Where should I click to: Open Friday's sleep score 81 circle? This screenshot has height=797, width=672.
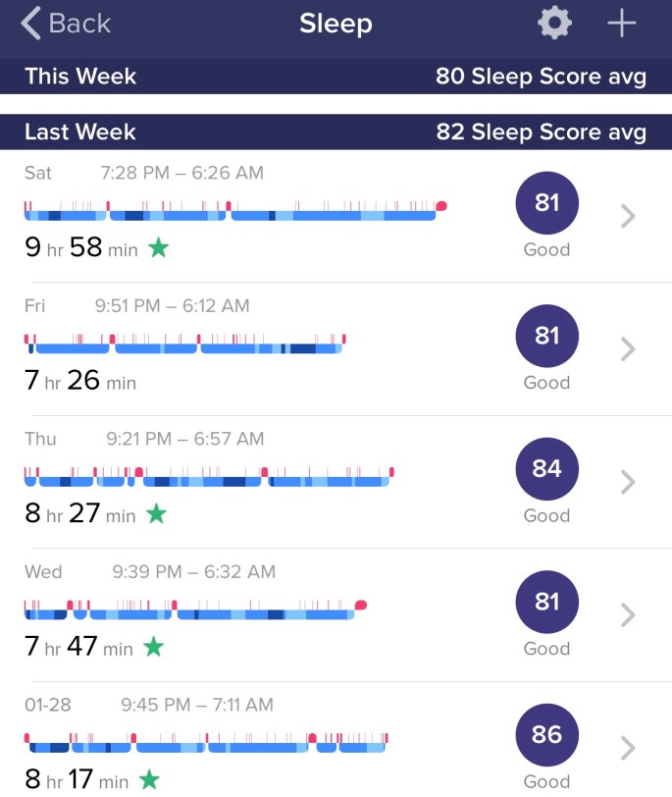tap(546, 337)
